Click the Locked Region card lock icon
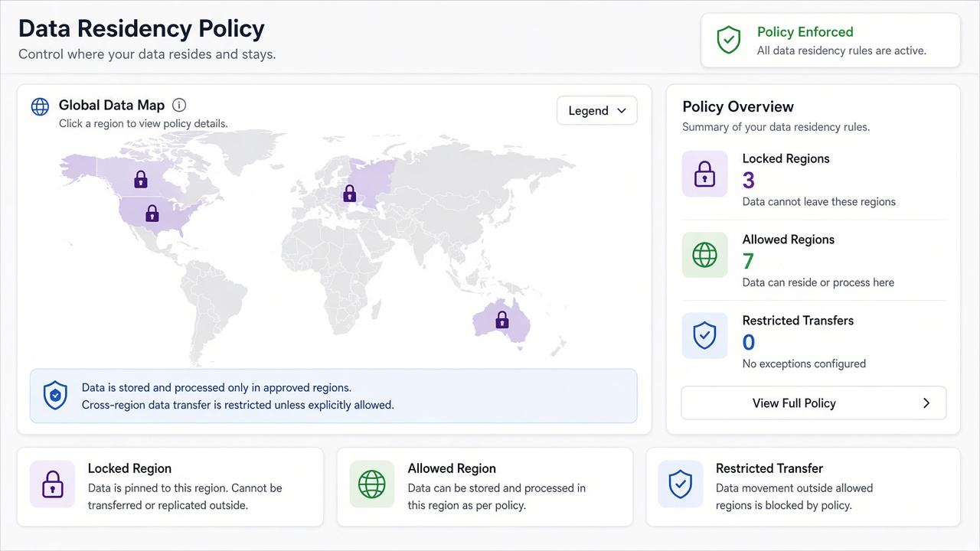This screenshot has width=980, height=551. 52,484
